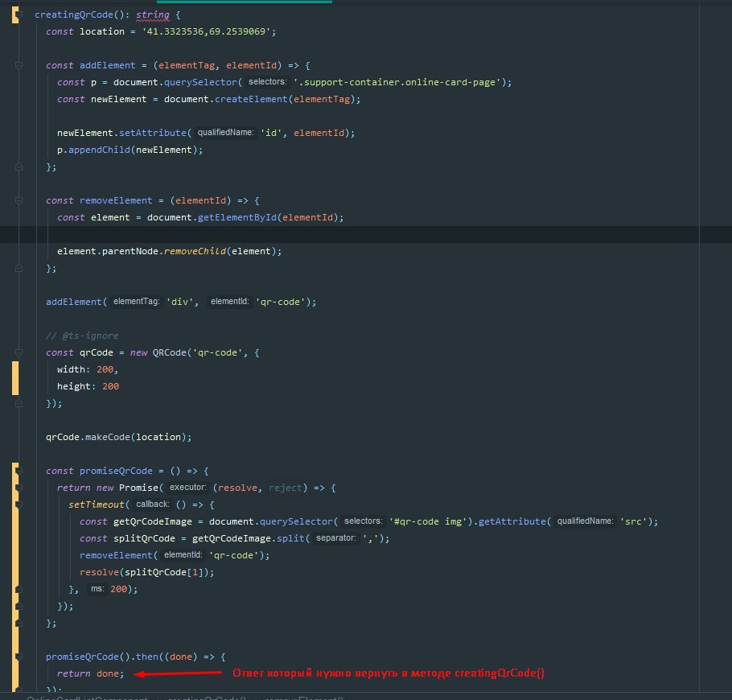Screen dimensions: 732x700
Task: Click getElementById method call
Action: (237, 217)
